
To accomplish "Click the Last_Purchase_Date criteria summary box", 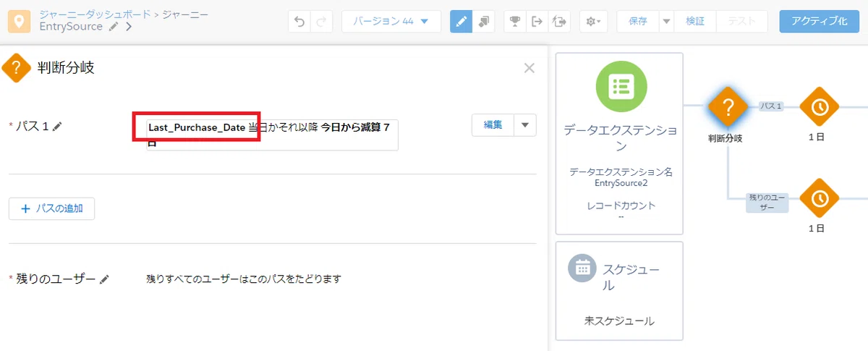I will pyautogui.click(x=272, y=135).
